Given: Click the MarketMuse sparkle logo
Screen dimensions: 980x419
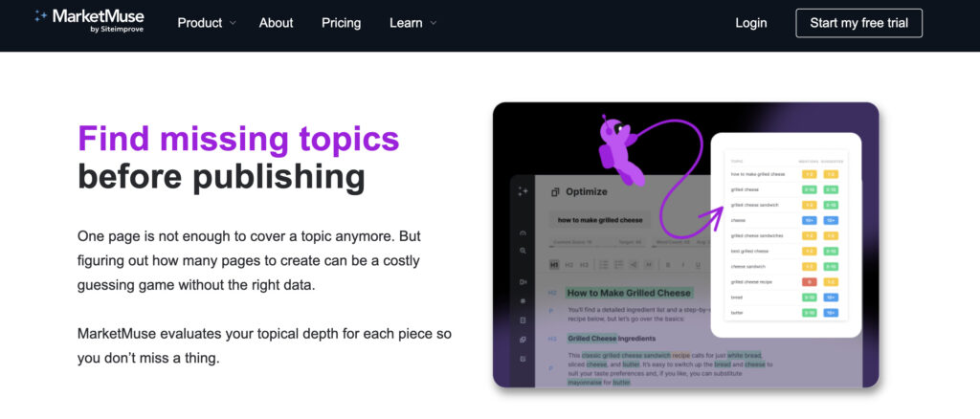Looking at the screenshot, I should click(41, 16).
